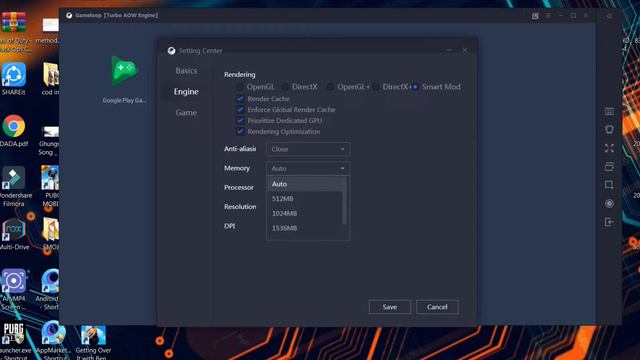Collapse the Memory dropdown
Screen dimensions: 640x360
pyautogui.click(x=308, y=168)
